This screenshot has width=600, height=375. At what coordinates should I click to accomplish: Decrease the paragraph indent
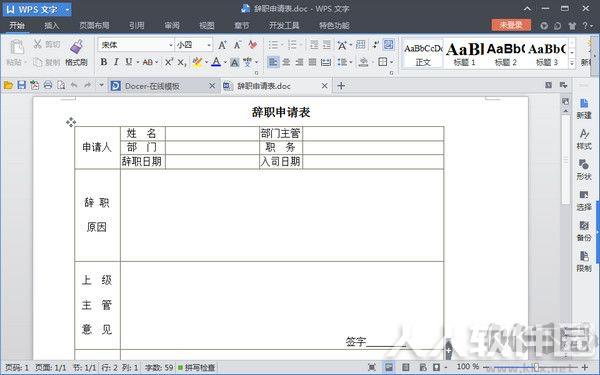(314, 45)
